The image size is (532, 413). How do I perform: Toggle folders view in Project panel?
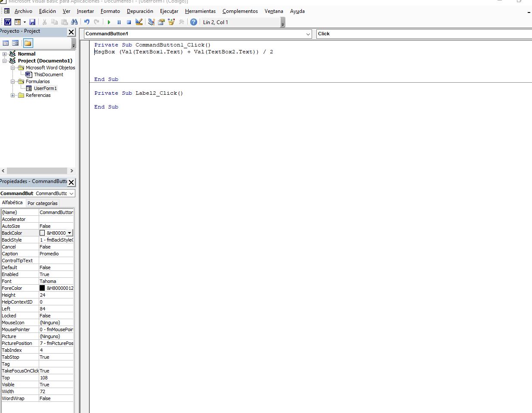pos(28,43)
